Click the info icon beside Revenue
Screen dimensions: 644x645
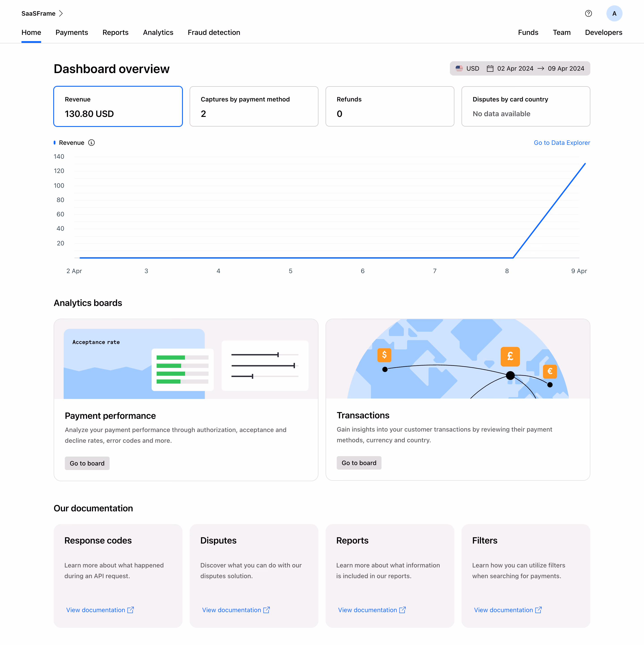(91, 143)
